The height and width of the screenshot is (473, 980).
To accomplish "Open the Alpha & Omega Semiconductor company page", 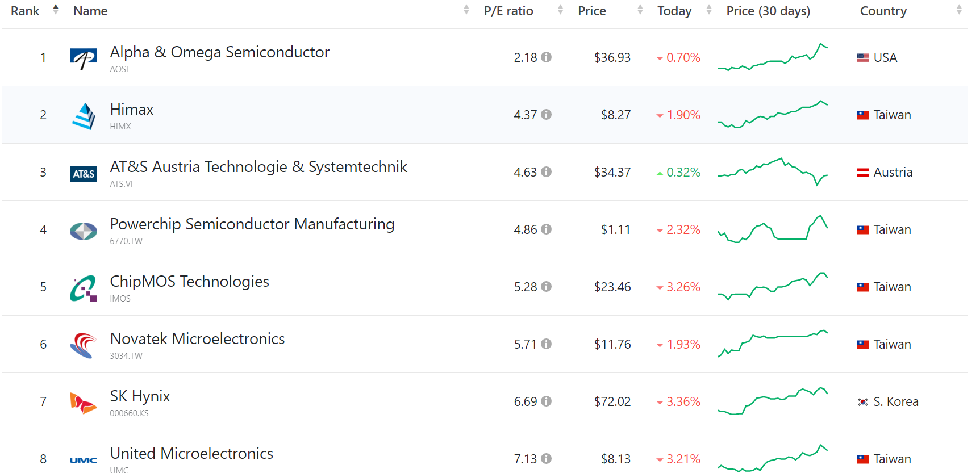I will (219, 52).
